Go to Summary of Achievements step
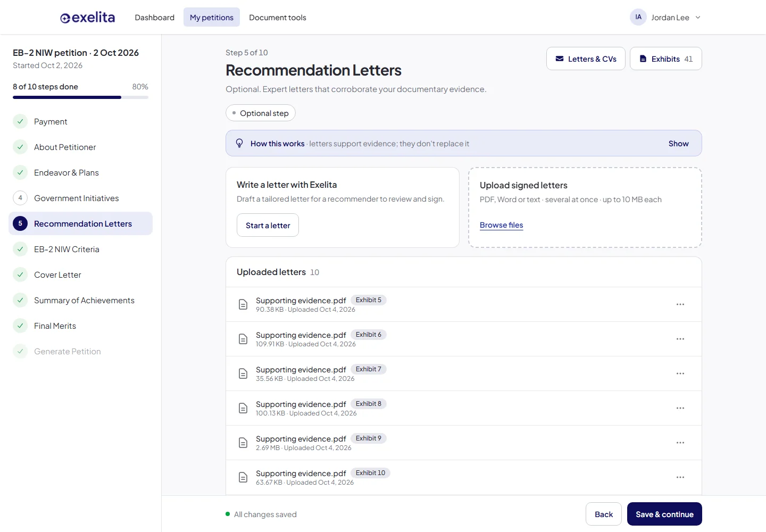Screen dimensions: 766x532 coord(80,301)
